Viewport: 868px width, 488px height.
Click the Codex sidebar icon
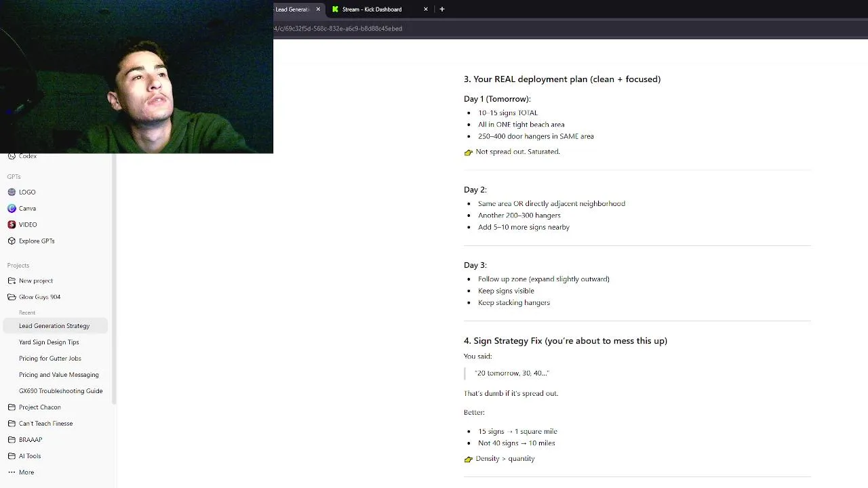click(12, 157)
